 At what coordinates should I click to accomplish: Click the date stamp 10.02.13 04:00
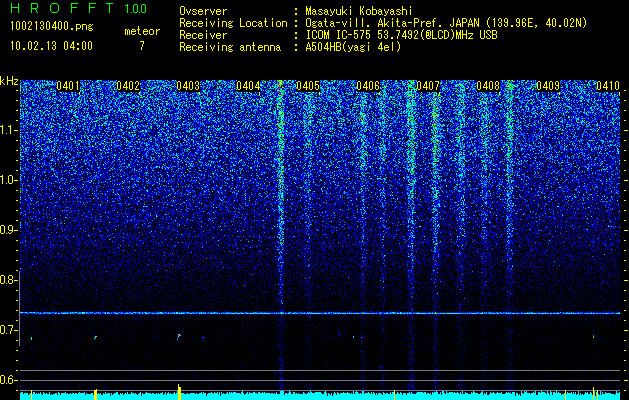51,46
